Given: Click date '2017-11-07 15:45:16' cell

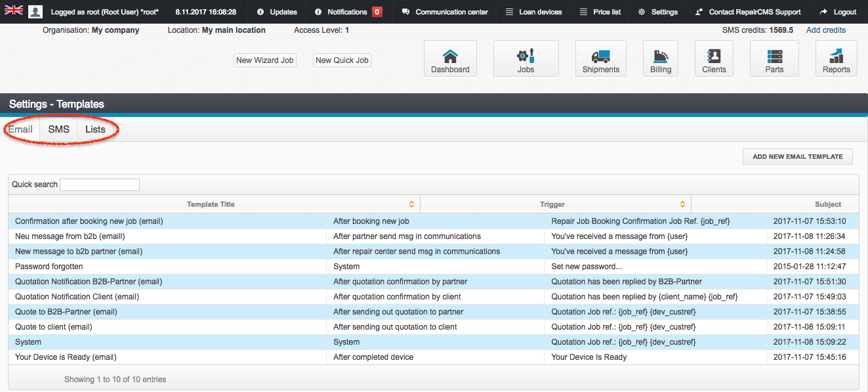Looking at the screenshot, I should coord(813,357).
